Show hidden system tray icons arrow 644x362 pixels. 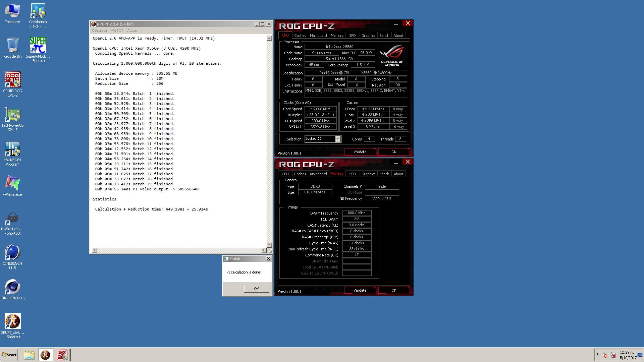(x=597, y=355)
